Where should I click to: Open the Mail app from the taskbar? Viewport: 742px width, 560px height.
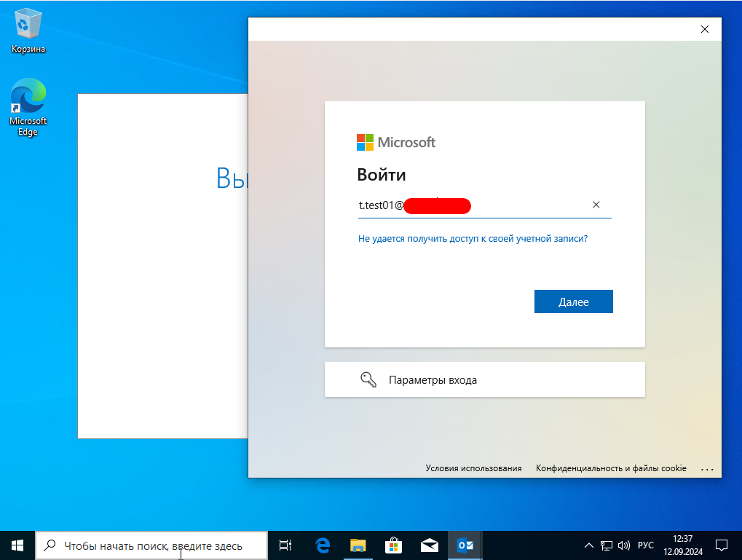pyautogui.click(x=429, y=545)
